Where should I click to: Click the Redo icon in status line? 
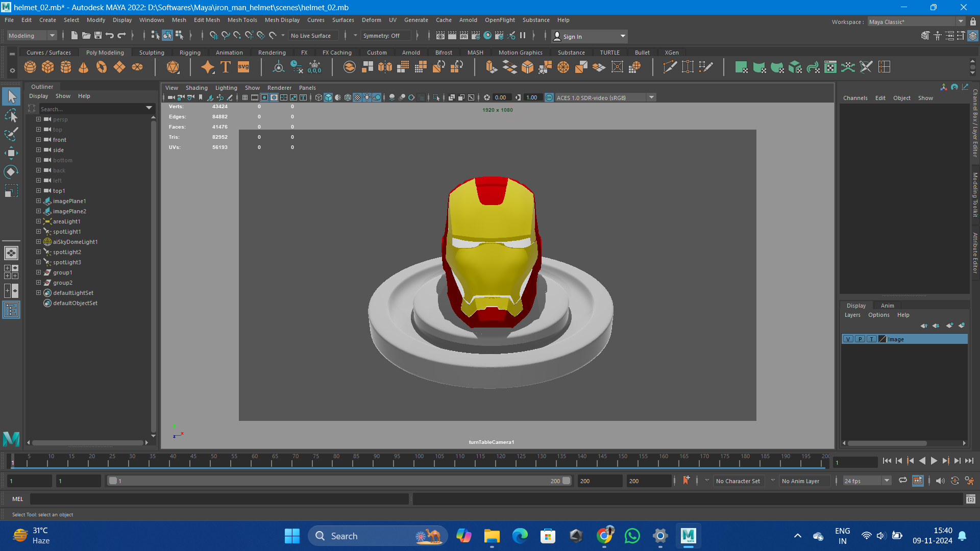[x=121, y=35]
